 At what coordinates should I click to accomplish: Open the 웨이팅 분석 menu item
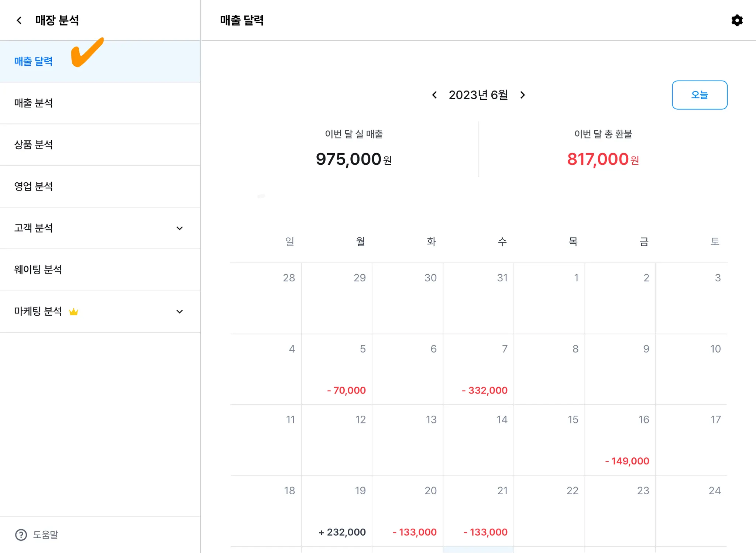(x=38, y=270)
